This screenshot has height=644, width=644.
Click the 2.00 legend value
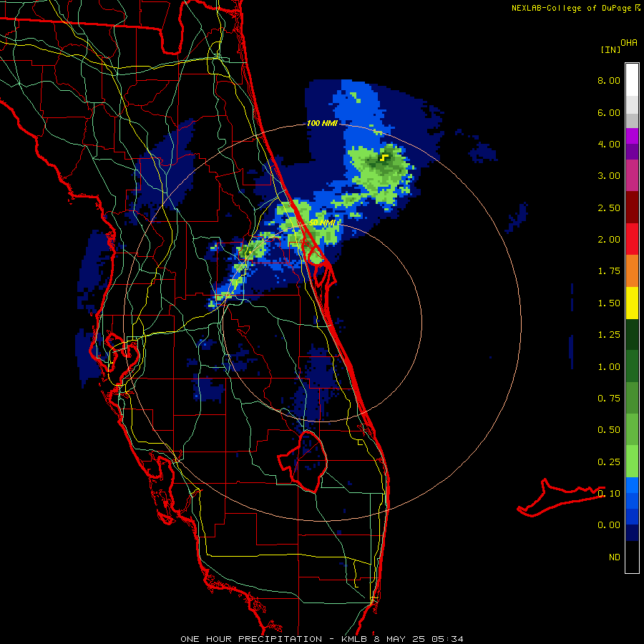pyautogui.click(x=609, y=240)
